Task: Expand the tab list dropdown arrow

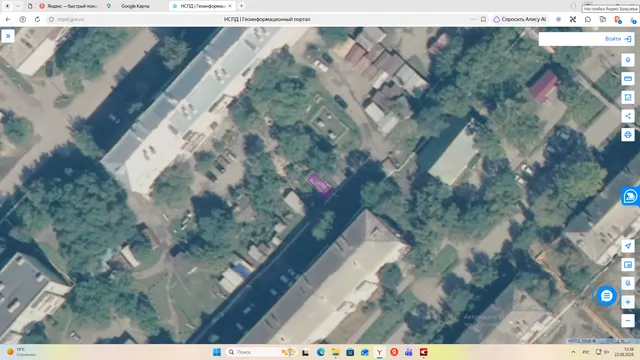Action: pyautogui.click(x=18, y=6)
